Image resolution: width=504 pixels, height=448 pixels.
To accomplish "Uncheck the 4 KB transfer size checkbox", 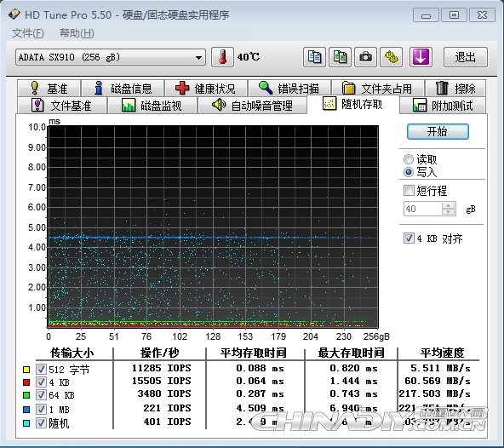I will point(41,382).
